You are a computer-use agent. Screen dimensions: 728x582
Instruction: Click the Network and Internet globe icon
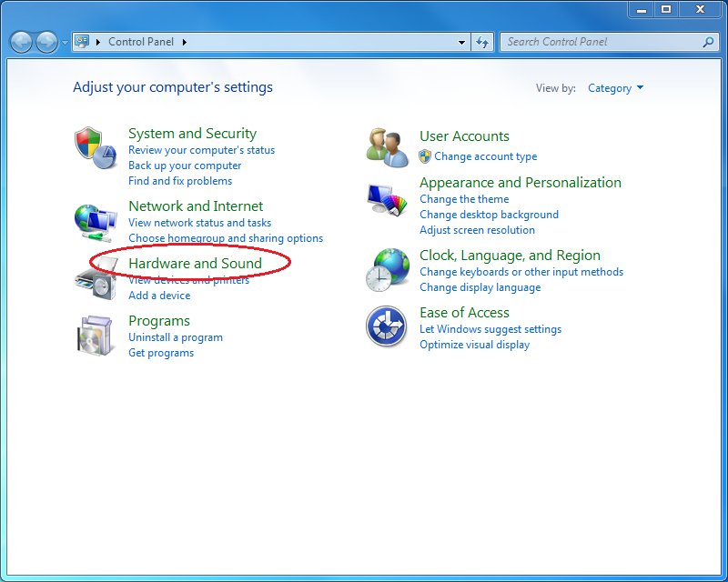[x=96, y=221]
